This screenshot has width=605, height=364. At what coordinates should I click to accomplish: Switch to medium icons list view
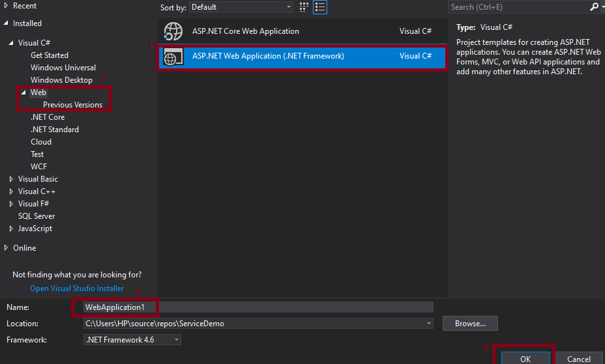point(320,7)
